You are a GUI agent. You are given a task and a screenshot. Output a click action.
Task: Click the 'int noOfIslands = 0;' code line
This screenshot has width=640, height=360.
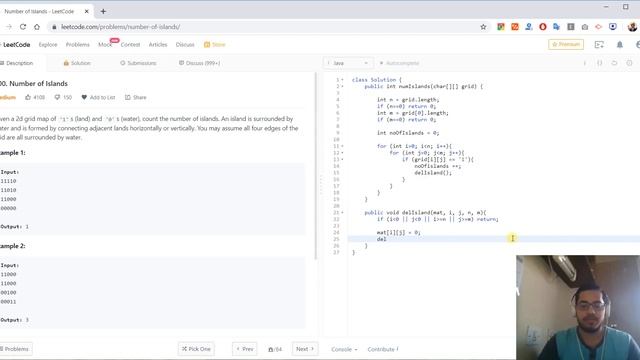pyautogui.click(x=408, y=133)
